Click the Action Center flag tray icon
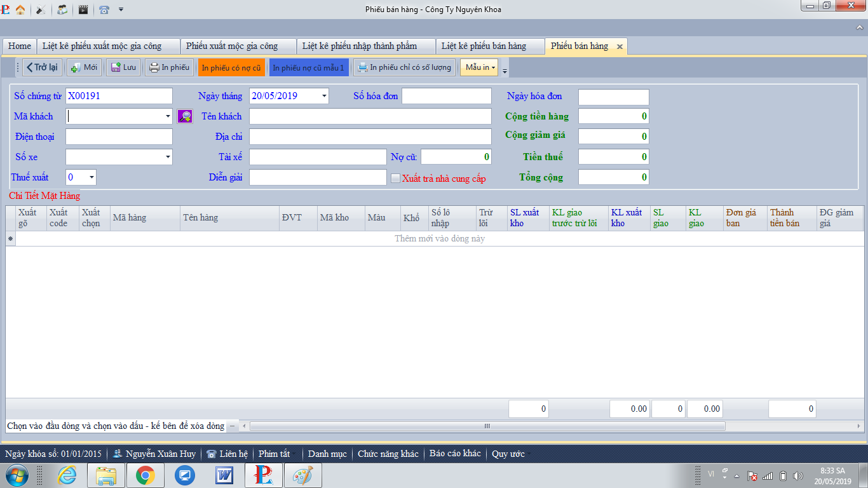This screenshot has width=868, height=488. 752,476
